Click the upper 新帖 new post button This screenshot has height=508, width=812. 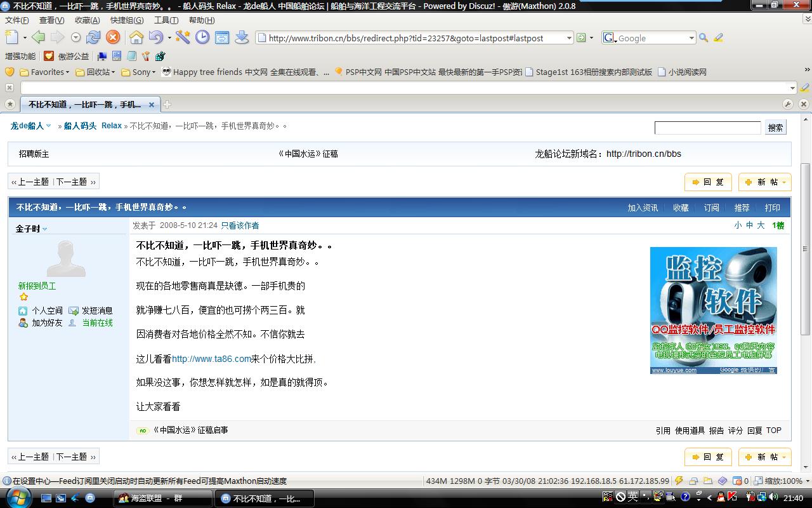[x=764, y=182]
